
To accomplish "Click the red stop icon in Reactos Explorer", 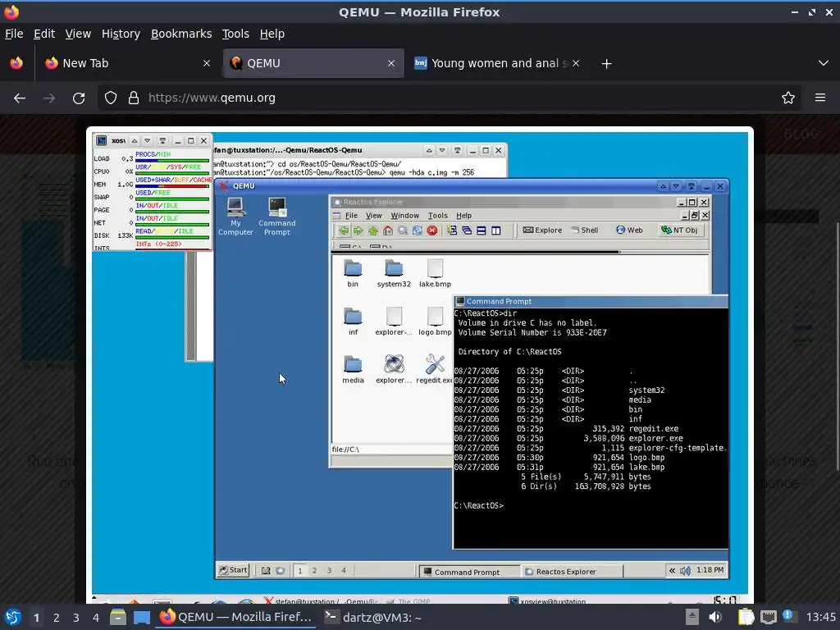I will pos(432,231).
